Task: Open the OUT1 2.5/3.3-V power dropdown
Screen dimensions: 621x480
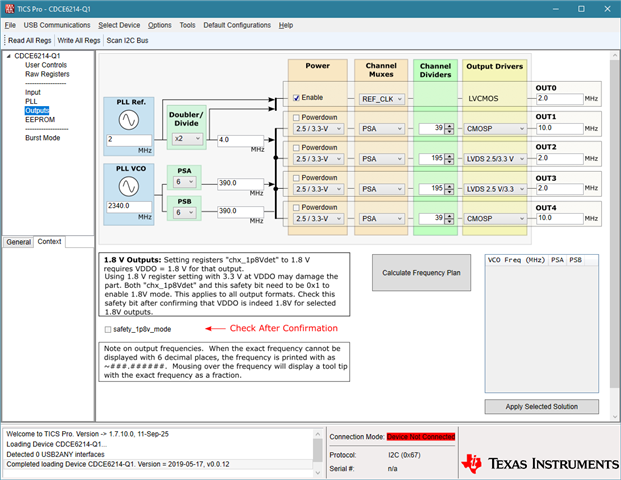Action: (x=318, y=129)
